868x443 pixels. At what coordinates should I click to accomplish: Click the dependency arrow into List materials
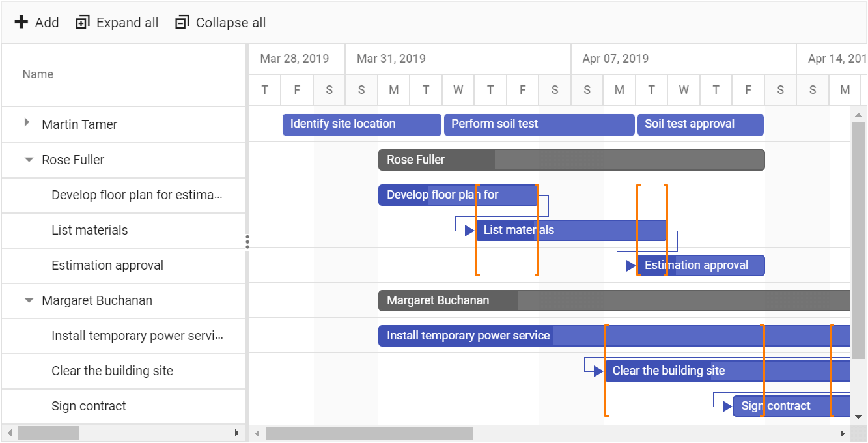point(469,231)
